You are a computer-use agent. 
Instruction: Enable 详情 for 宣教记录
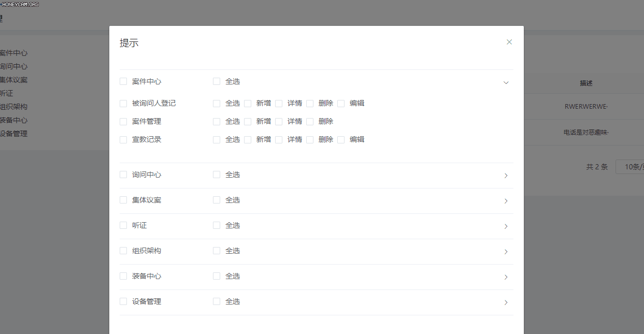coord(279,139)
